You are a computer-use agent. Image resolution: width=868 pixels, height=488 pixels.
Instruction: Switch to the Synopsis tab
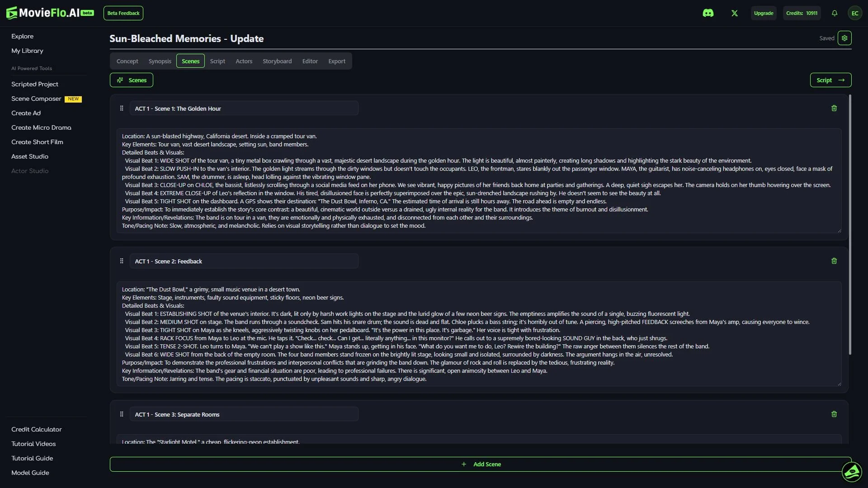[x=160, y=61]
